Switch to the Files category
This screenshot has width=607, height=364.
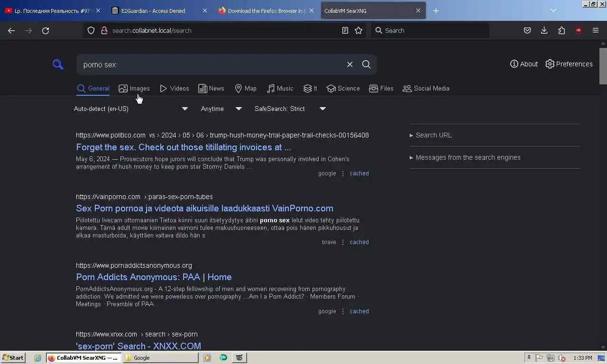click(x=381, y=89)
